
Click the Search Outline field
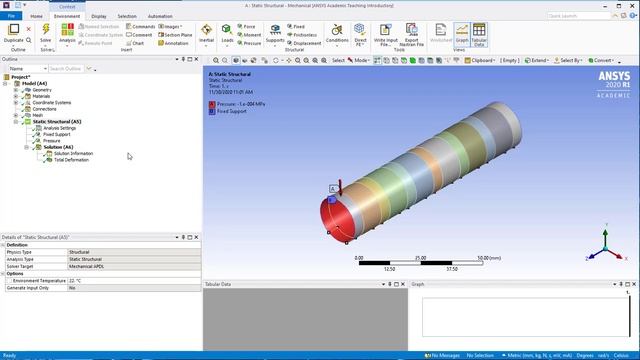click(x=66, y=69)
